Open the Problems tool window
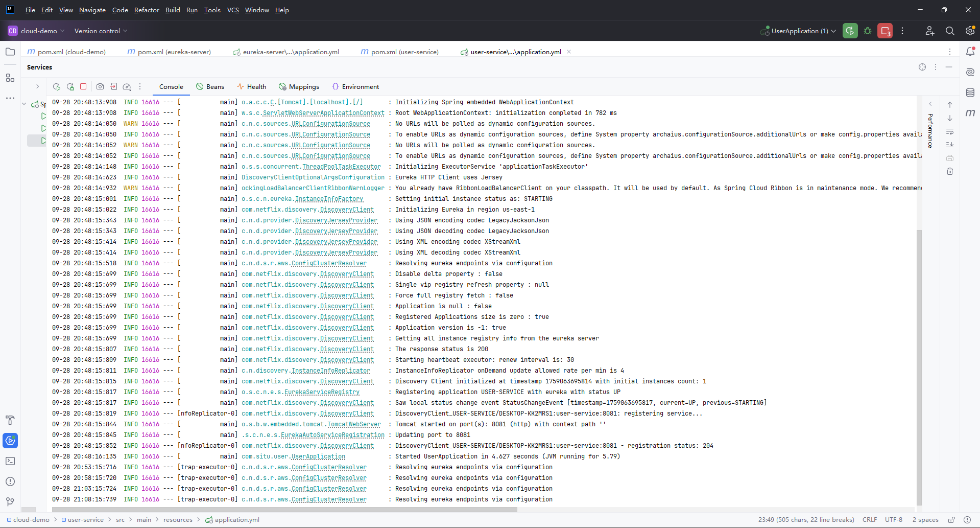 coord(10,481)
